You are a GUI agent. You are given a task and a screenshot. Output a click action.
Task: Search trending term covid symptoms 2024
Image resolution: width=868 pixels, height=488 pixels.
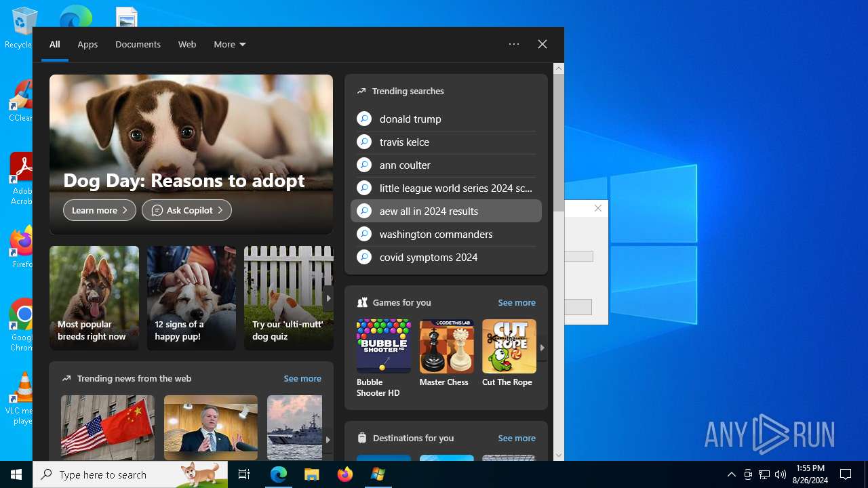coord(446,257)
